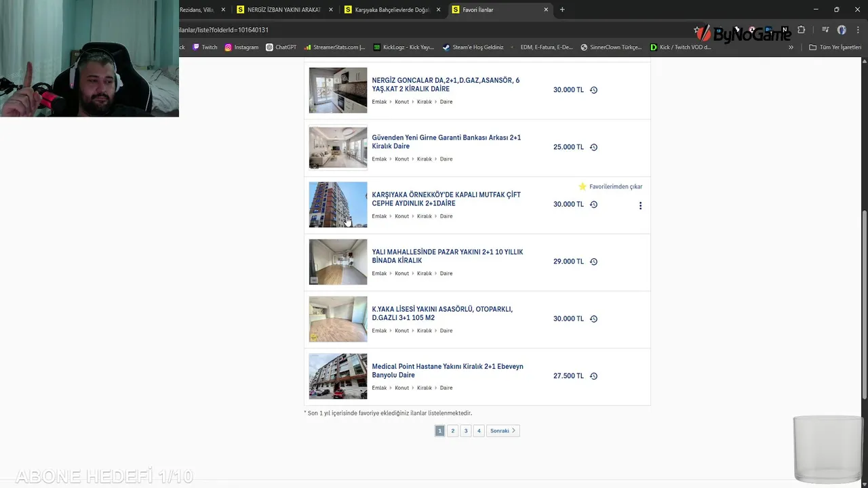
Task: Click the yellow star favorite icon
Action: click(x=583, y=186)
